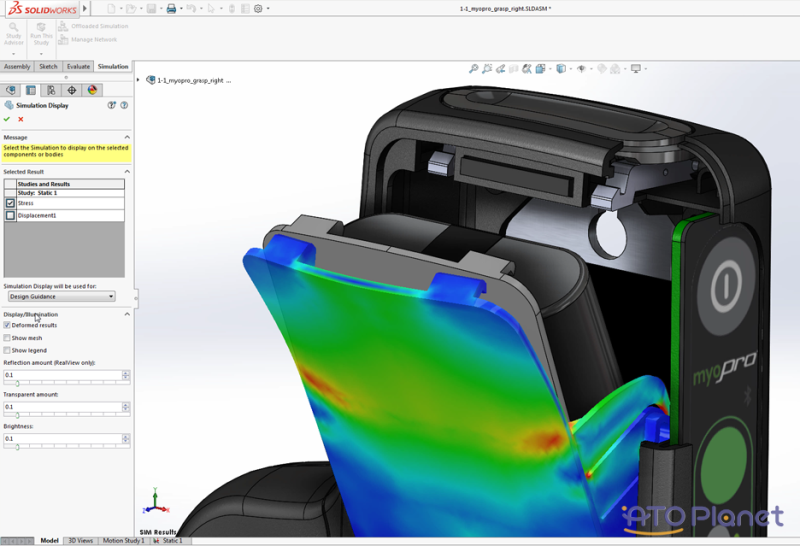Click the Previous View icon

pyautogui.click(x=501, y=68)
